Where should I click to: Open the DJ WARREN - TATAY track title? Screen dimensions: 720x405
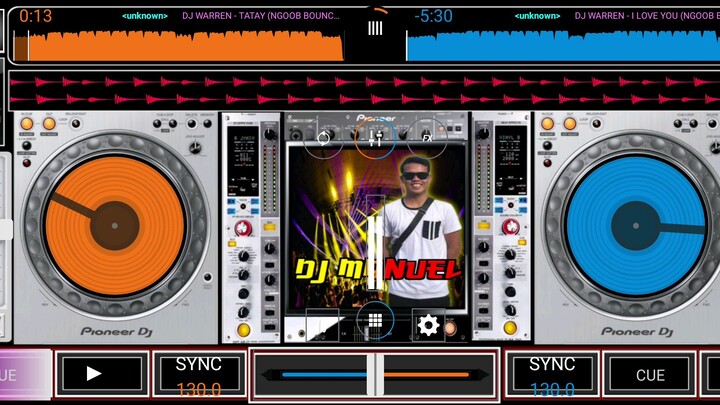[x=261, y=16]
